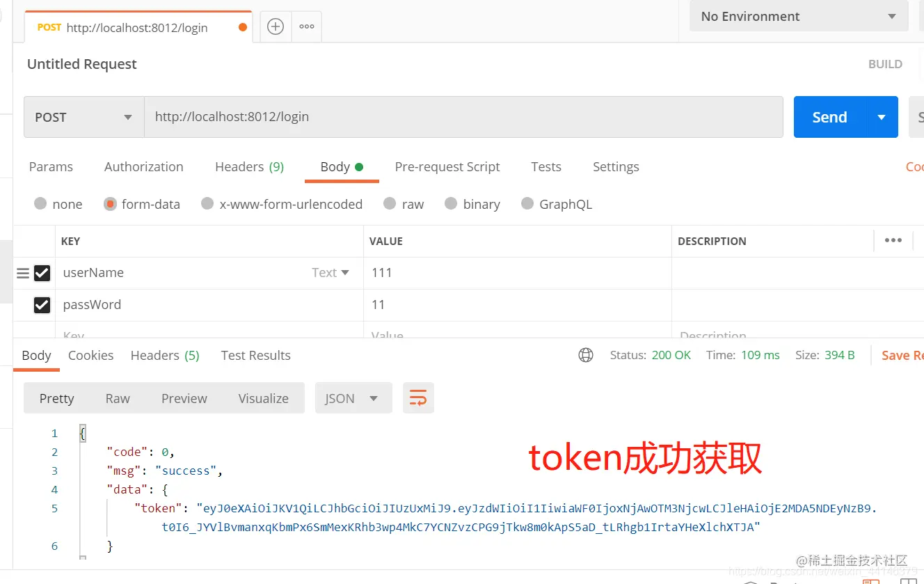
Task: Click the passWord key cell
Action: (x=209, y=305)
